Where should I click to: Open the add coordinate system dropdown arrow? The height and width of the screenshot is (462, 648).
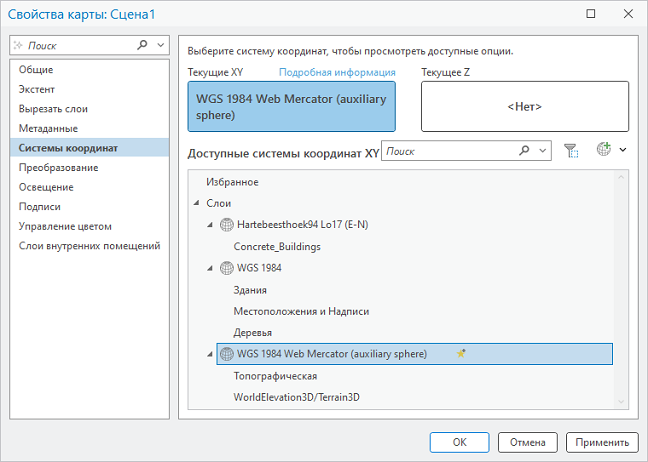point(623,150)
